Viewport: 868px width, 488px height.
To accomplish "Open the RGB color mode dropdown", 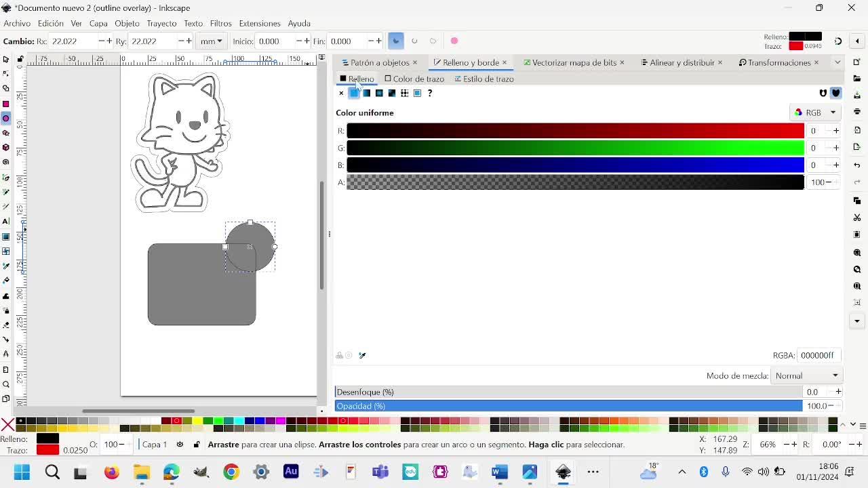I will pyautogui.click(x=815, y=113).
